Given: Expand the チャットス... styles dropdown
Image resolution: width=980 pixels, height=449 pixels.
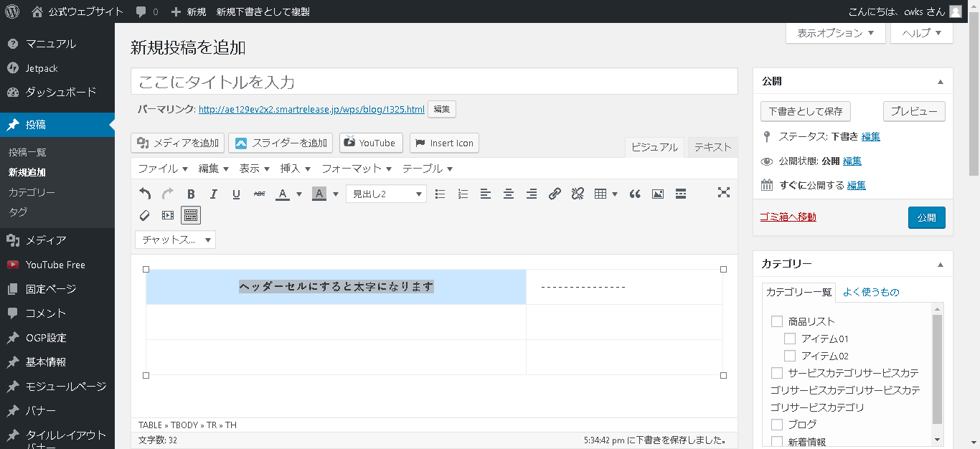Looking at the screenshot, I should (175, 240).
